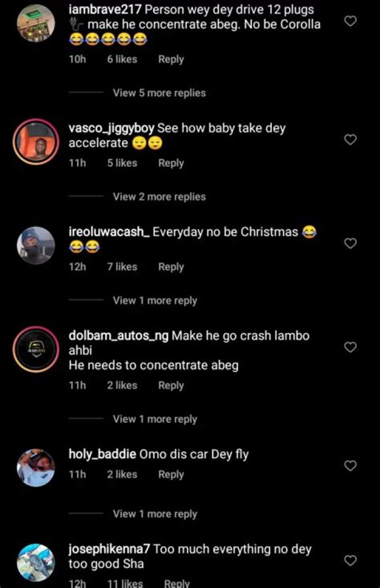Expand the 5 more replies under iambrave217
Screen dimensions: 380x588
coord(159,92)
